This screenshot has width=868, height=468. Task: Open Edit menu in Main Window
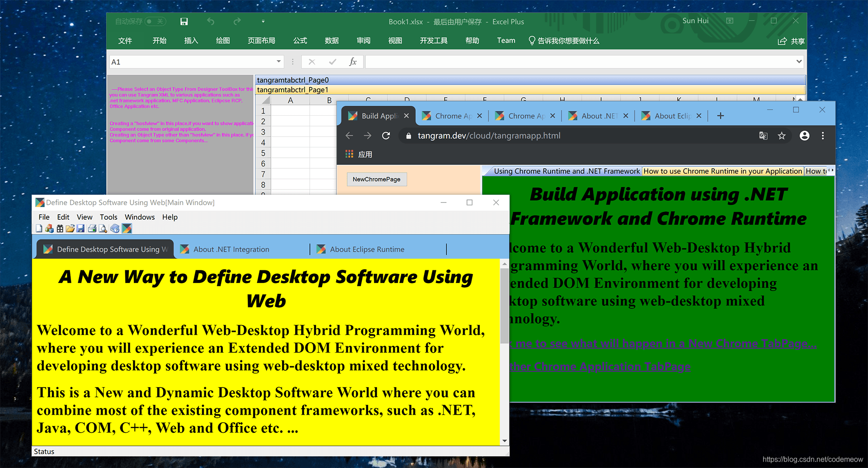tap(63, 217)
